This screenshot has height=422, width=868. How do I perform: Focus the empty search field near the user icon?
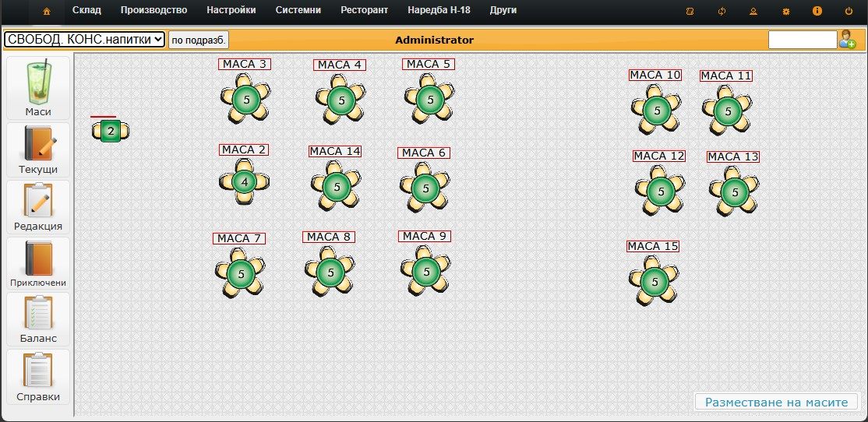pyautogui.click(x=803, y=40)
